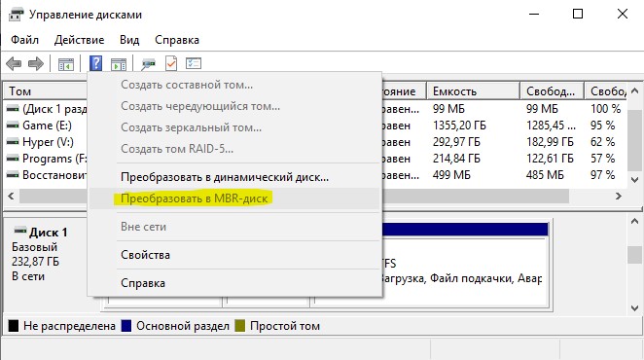Click the Game (E:) volume icon
The image size is (644, 360).
pos(13,125)
